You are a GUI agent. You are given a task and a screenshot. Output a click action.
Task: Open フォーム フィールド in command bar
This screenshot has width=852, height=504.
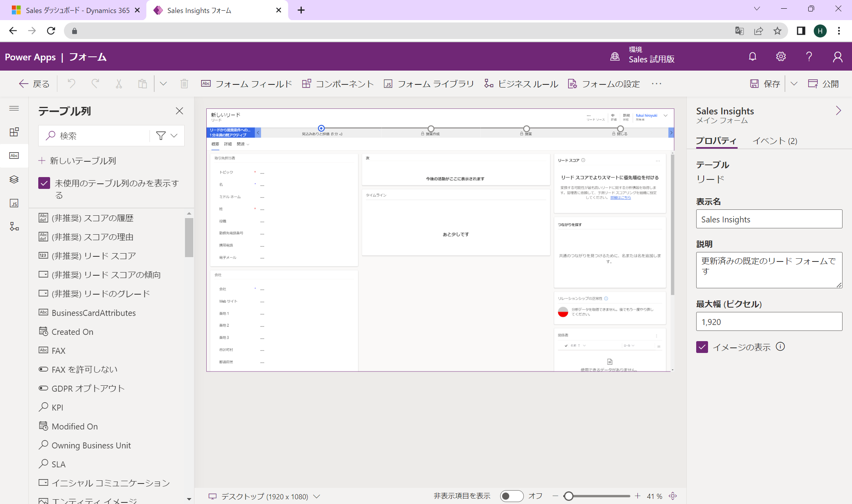click(247, 84)
